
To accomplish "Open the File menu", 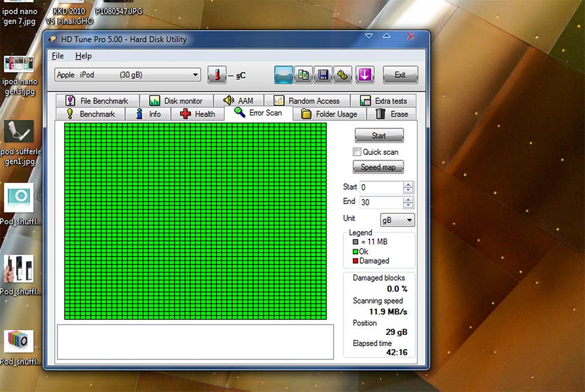I will pos(58,56).
